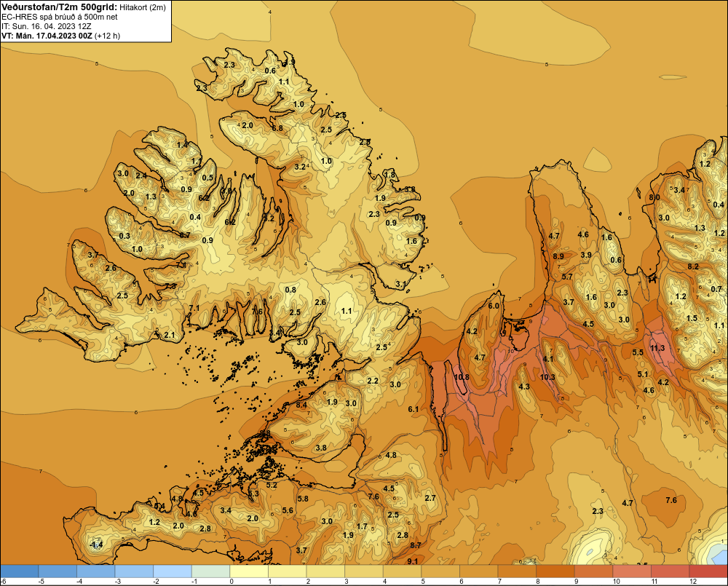Click the red legend swatch right of 12
The width and height of the screenshot is (728, 586).
tap(708, 571)
